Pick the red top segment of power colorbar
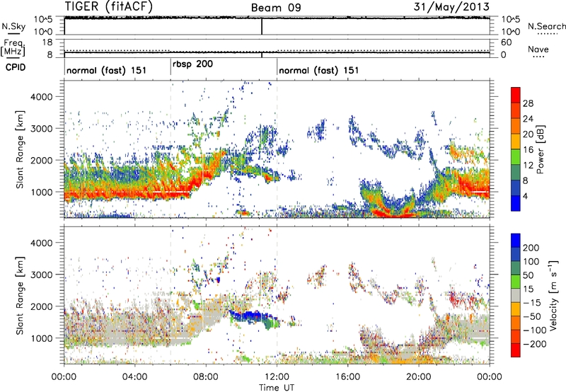 (x=516, y=95)
